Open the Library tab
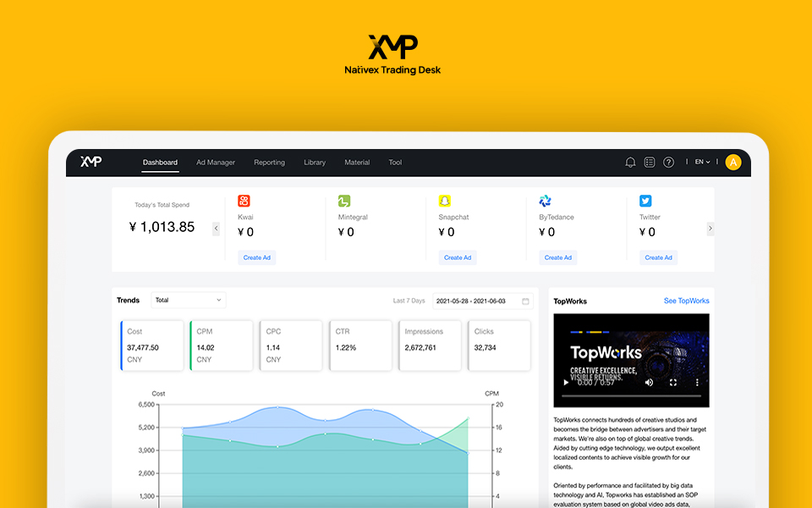The width and height of the screenshot is (812, 508). coord(315,163)
